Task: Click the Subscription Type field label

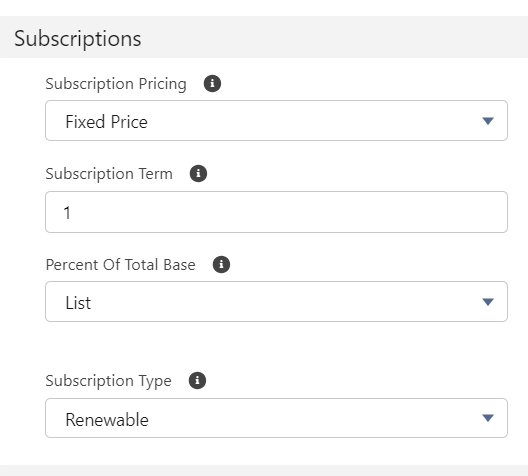Action: pyautogui.click(x=108, y=381)
